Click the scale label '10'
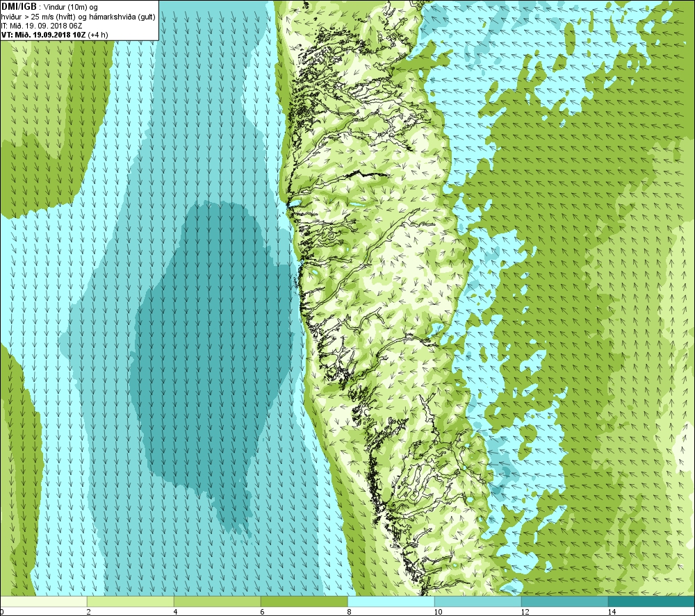 [x=438, y=612]
